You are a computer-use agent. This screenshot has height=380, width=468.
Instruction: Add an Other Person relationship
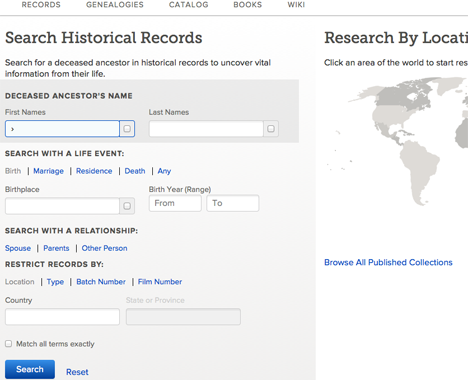[x=104, y=248]
